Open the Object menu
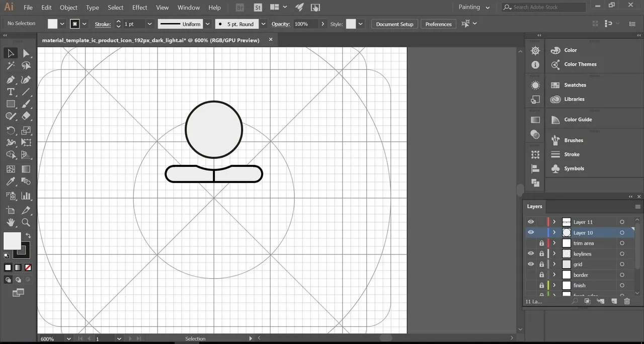 (69, 8)
